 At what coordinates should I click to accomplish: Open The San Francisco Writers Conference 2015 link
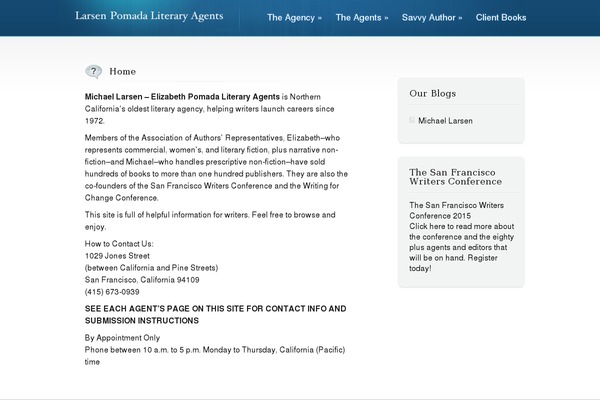(457, 211)
